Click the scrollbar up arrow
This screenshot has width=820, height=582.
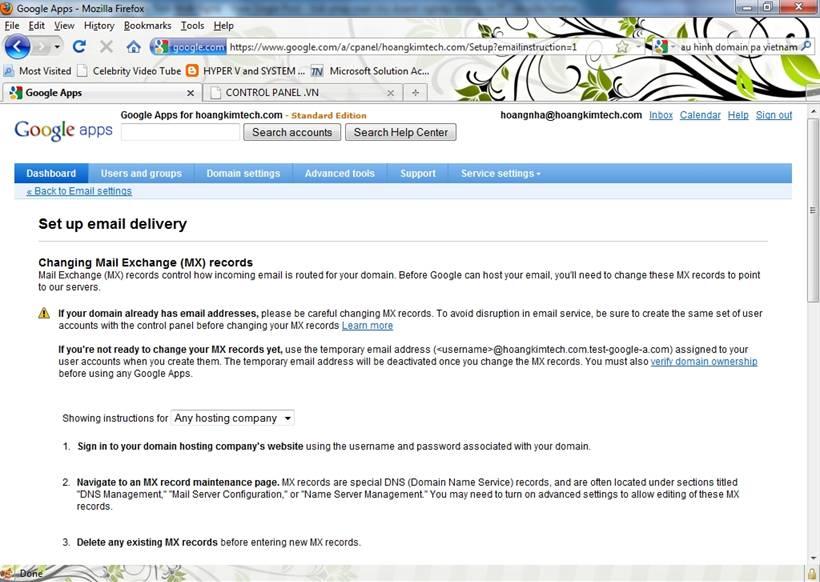(x=812, y=111)
